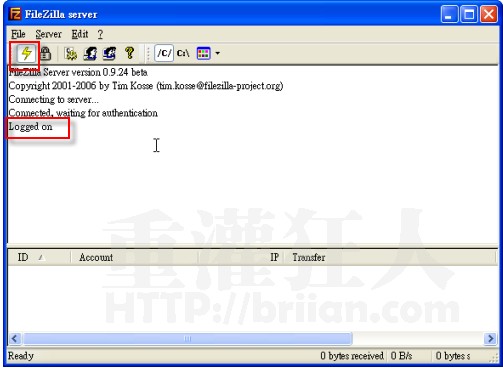Maximize the FileZilla server window

point(469,14)
